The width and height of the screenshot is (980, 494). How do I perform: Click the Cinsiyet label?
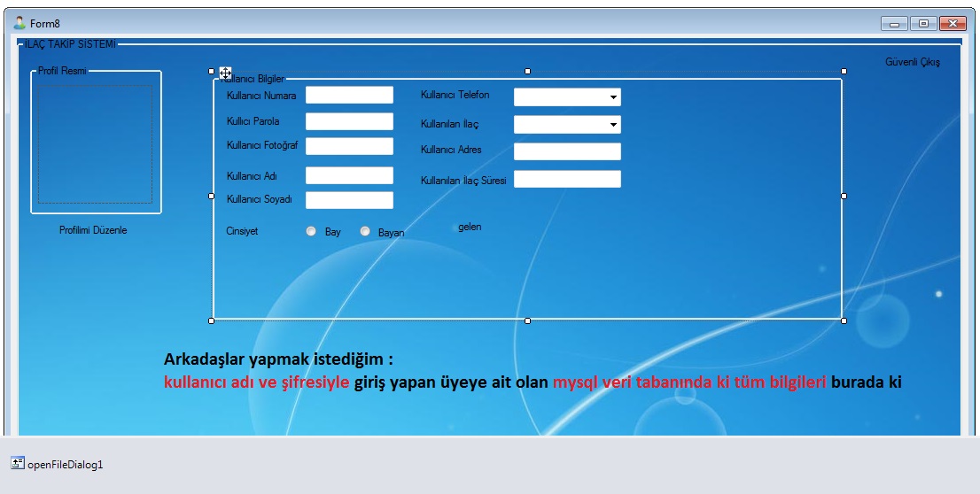tap(242, 231)
